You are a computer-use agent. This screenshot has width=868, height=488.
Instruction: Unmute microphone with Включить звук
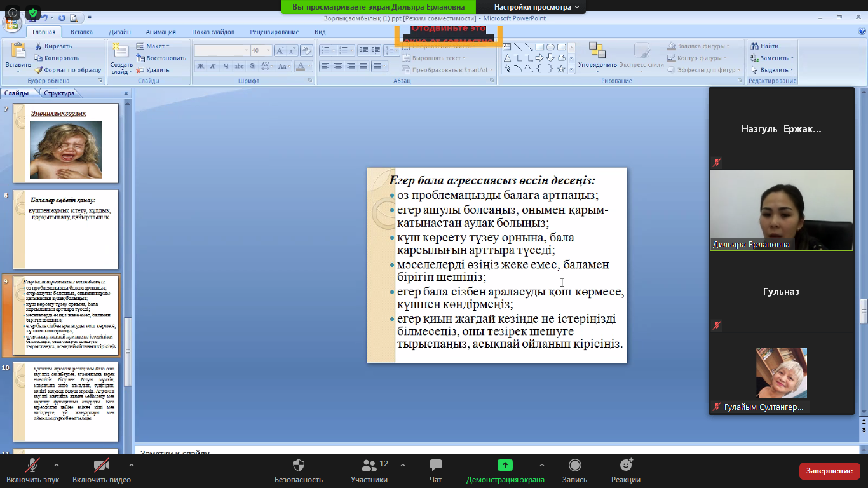pos(32,465)
